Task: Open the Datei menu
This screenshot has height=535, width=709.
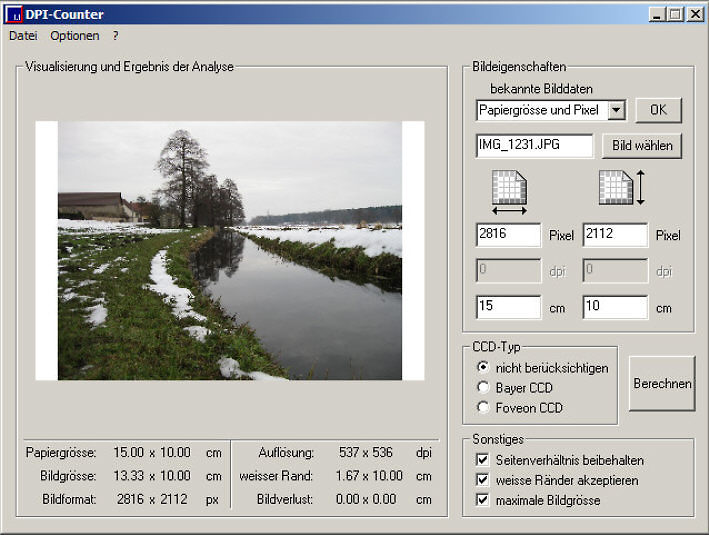Action: pyautogui.click(x=23, y=36)
